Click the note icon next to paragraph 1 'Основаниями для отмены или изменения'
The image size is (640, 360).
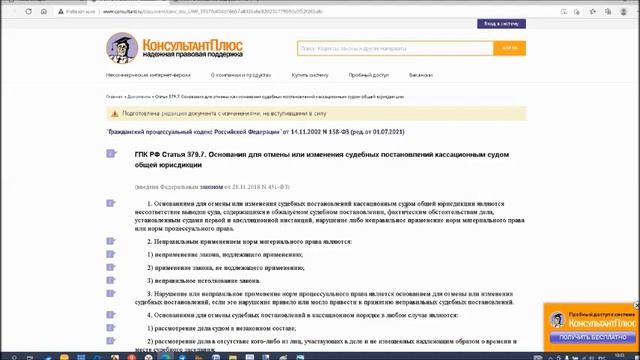point(111,203)
